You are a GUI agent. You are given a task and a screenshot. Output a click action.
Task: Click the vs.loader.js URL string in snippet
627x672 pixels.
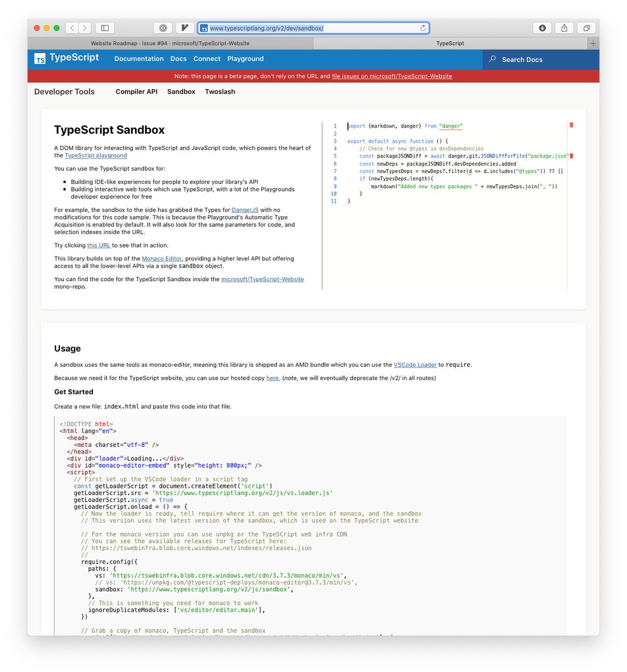coord(242,493)
